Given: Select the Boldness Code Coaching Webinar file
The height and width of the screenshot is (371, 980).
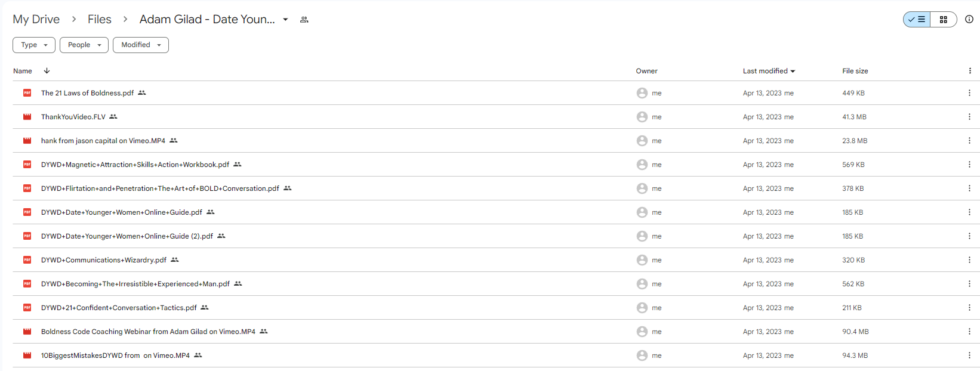Looking at the screenshot, I should [x=148, y=332].
